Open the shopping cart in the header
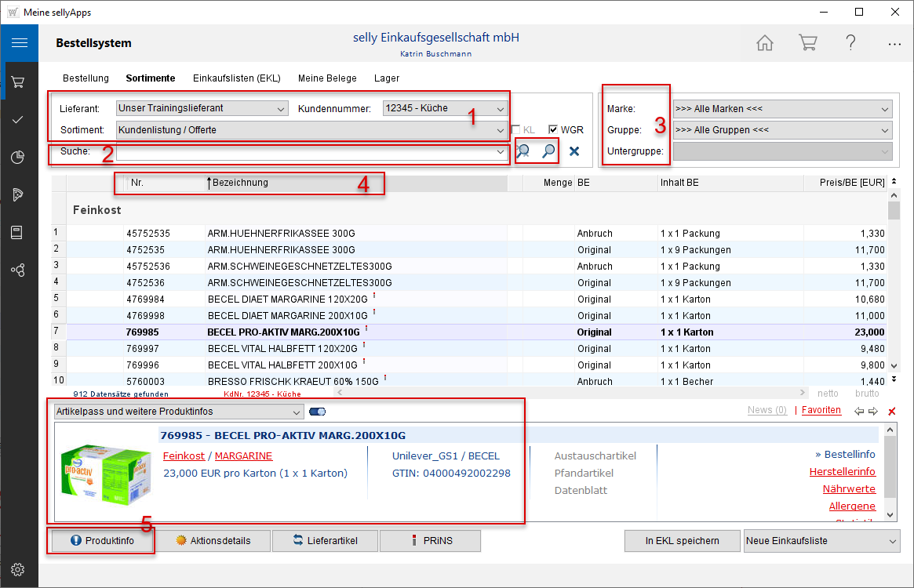 807,43
